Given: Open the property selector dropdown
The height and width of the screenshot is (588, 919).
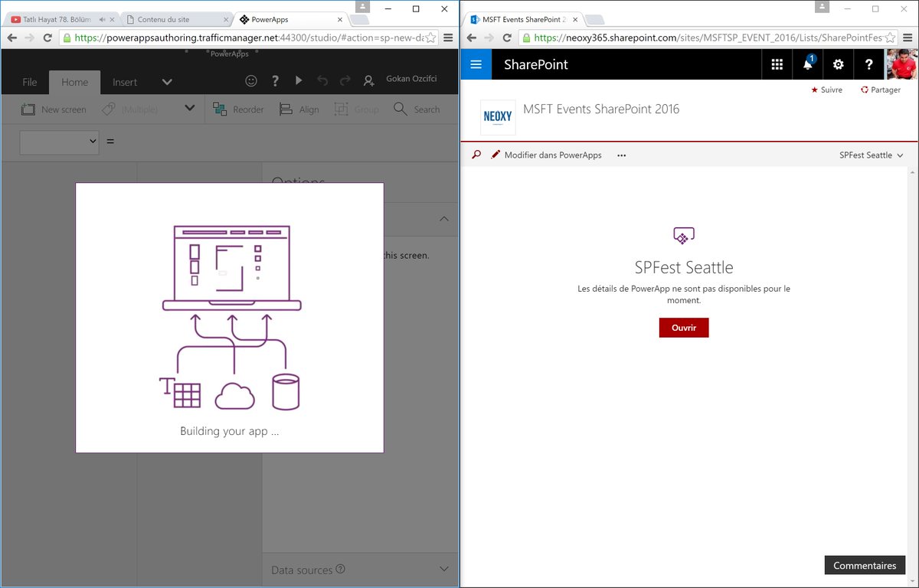Looking at the screenshot, I should [x=59, y=142].
